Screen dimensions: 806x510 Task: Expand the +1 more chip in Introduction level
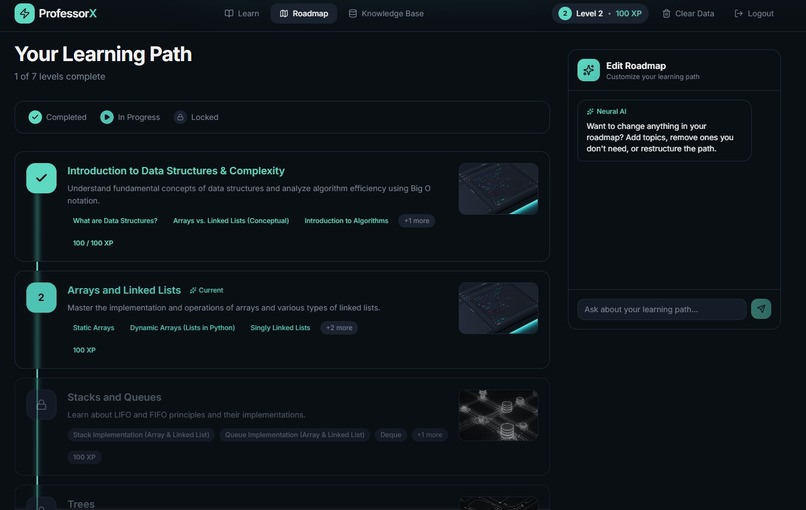pyautogui.click(x=416, y=221)
